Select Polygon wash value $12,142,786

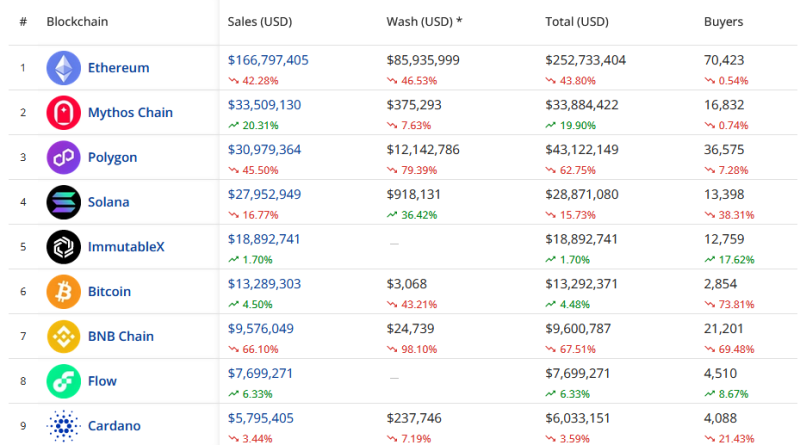coord(423,150)
